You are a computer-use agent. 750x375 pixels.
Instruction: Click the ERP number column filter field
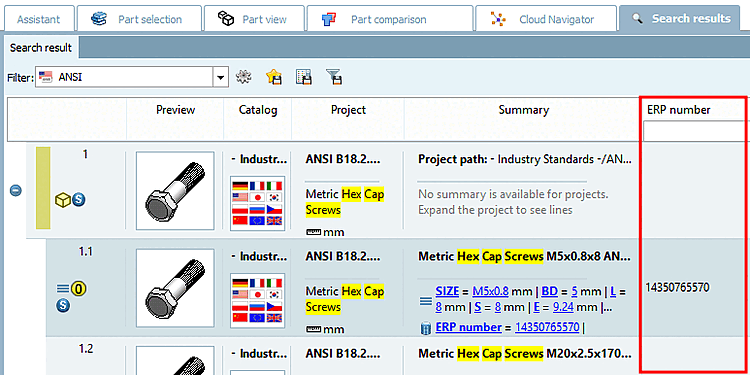(x=694, y=131)
